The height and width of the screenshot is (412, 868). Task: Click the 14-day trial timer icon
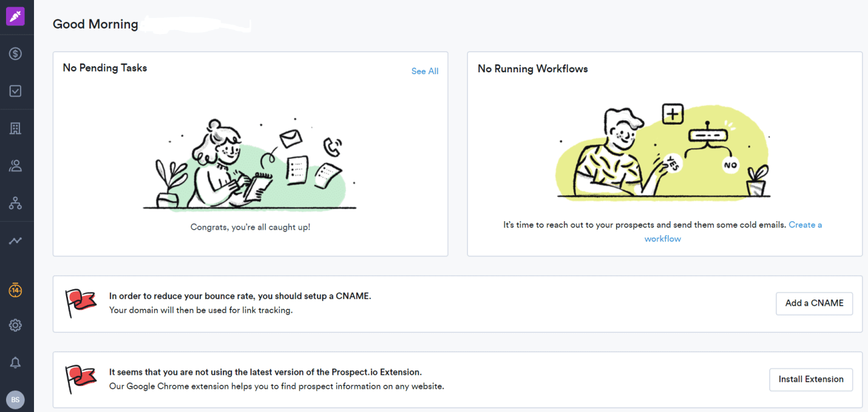[x=15, y=290]
